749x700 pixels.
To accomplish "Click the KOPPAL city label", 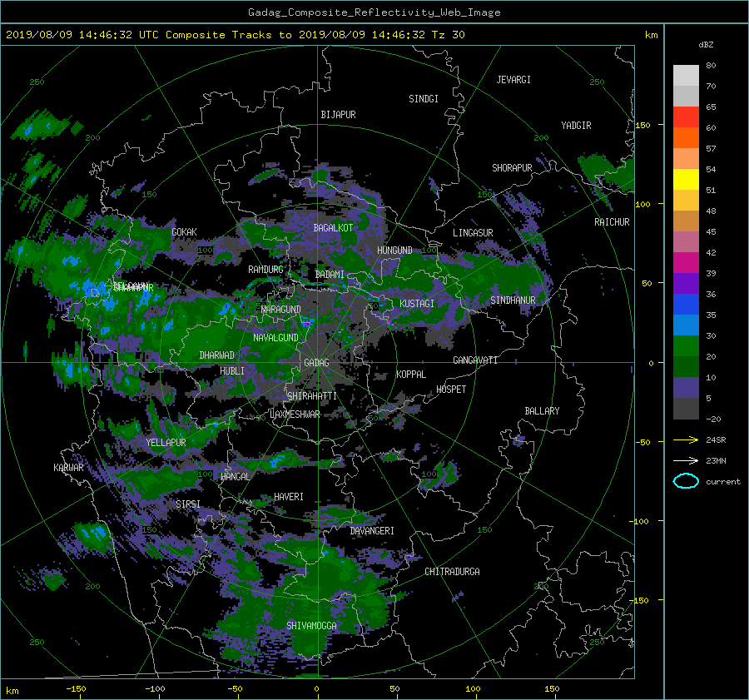I will 411,374.
